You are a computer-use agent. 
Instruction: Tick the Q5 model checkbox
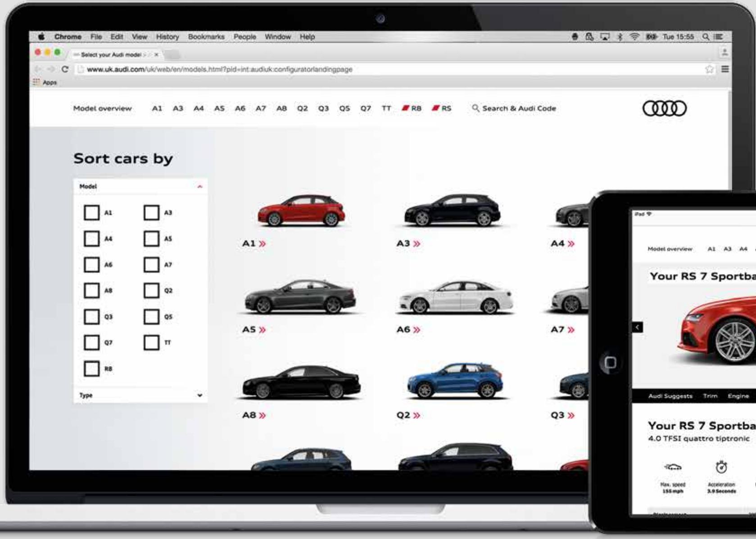pos(151,317)
